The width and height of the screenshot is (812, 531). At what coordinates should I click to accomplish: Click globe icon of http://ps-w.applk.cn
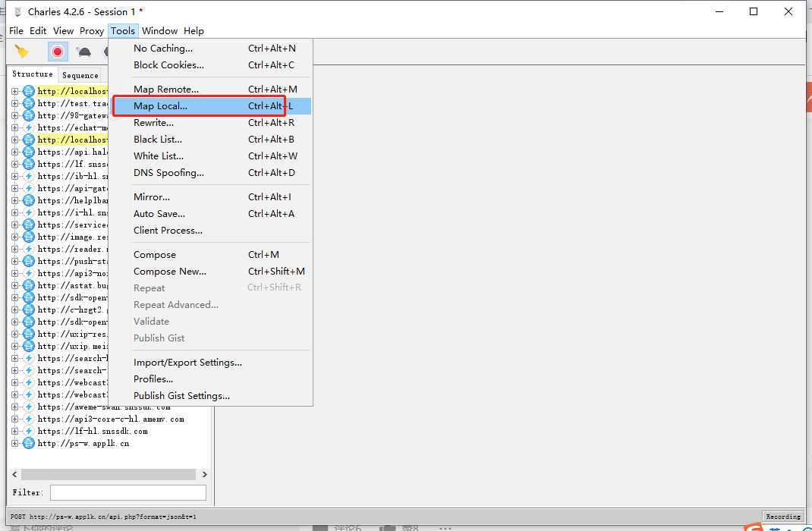(29, 444)
